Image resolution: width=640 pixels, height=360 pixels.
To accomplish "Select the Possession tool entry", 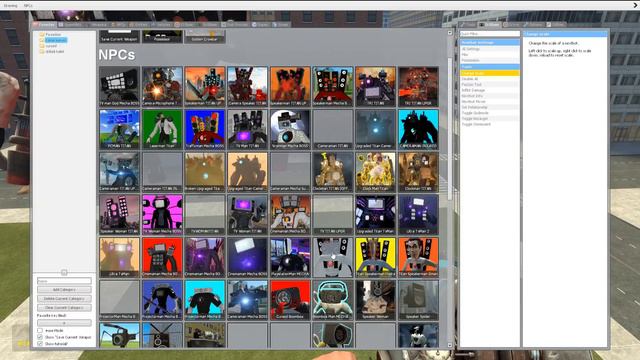I will 490,60.
